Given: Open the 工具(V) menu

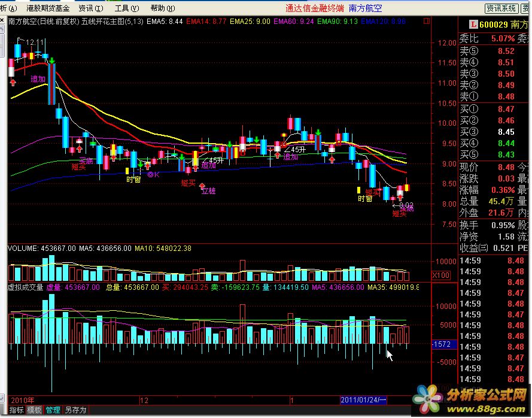Looking at the screenshot, I should pos(126,8).
